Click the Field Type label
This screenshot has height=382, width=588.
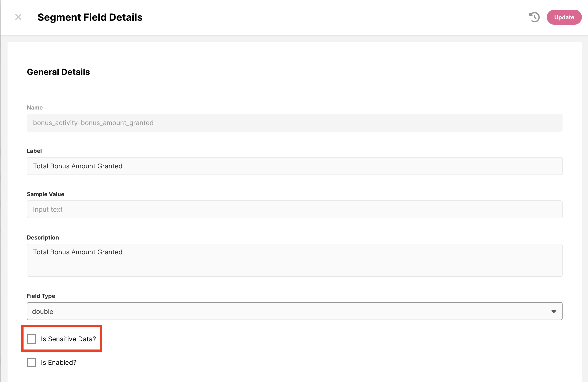coord(41,296)
